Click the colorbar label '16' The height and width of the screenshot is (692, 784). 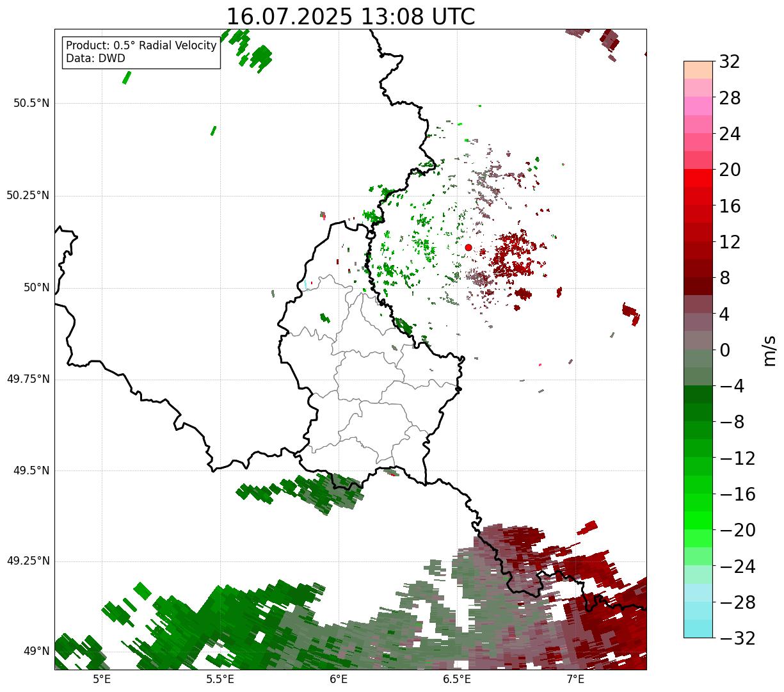tap(730, 206)
